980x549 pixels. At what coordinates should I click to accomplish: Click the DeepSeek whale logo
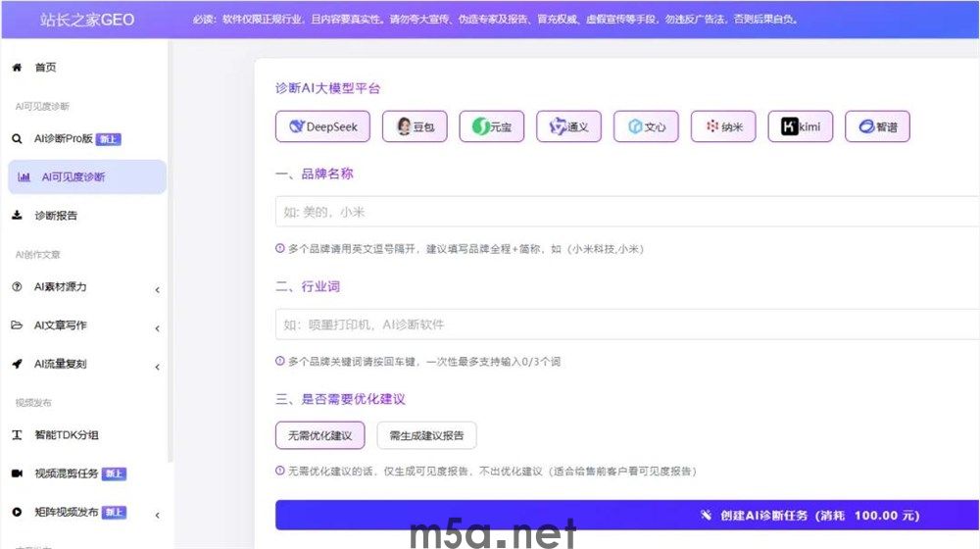pos(297,126)
